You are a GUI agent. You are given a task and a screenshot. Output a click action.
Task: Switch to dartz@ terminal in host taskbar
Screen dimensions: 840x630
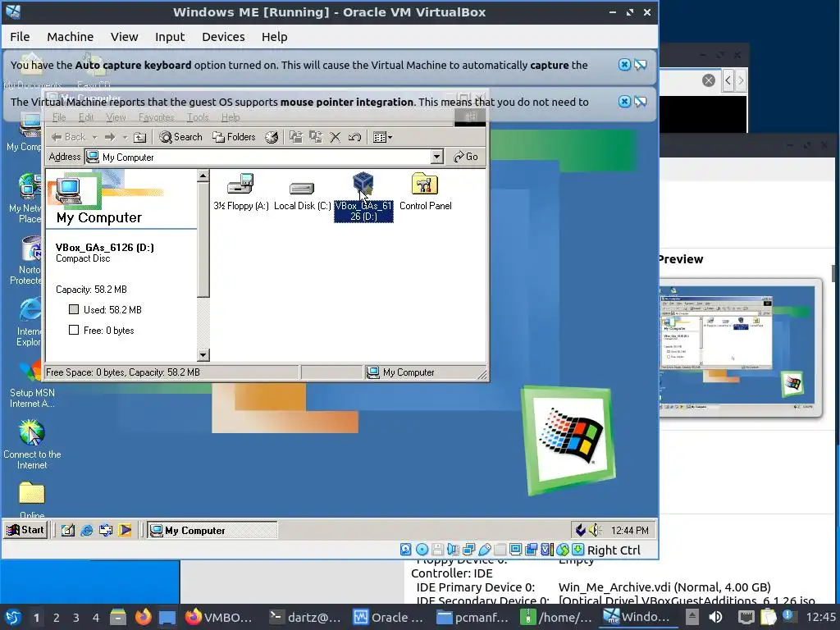point(305,618)
